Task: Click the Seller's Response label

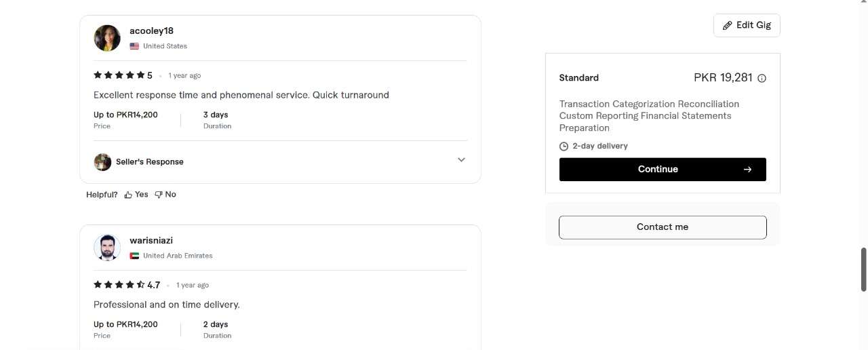Action: point(149,162)
